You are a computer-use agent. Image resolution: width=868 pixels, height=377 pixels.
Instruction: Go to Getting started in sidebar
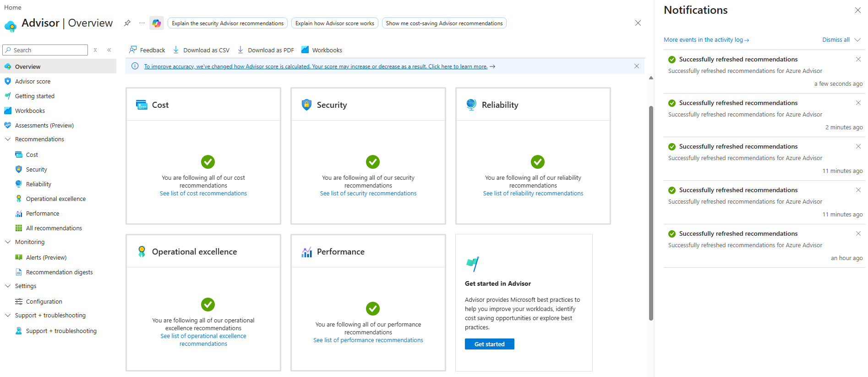[58, 96]
